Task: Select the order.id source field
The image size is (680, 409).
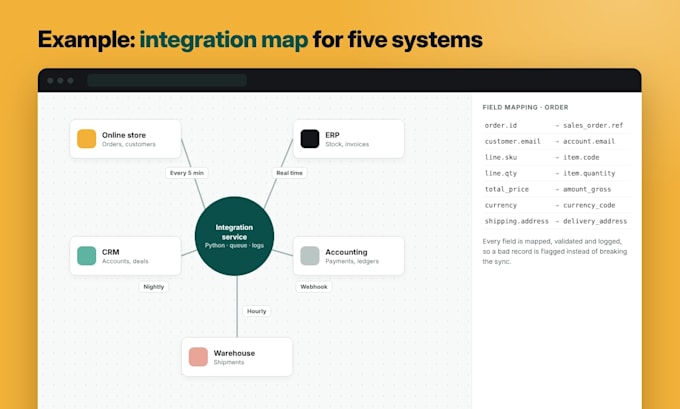Action: 501,125
